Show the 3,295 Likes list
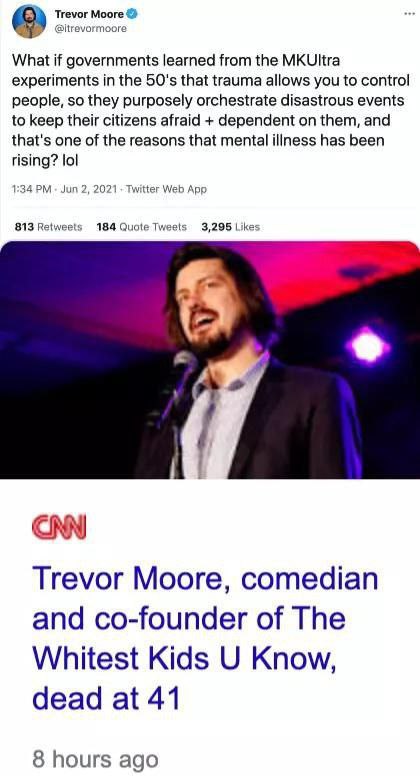The height and width of the screenshot is (776, 420). [x=230, y=227]
